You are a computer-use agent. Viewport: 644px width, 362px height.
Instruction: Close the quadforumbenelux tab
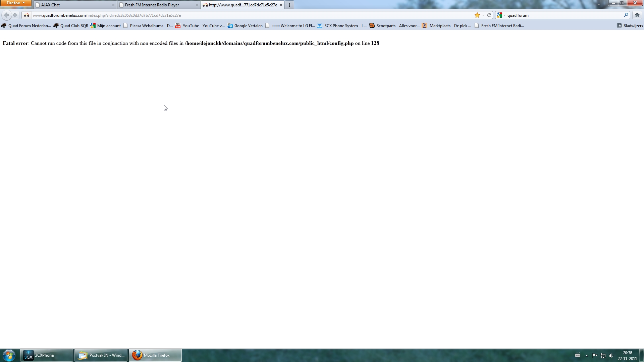point(281,5)
